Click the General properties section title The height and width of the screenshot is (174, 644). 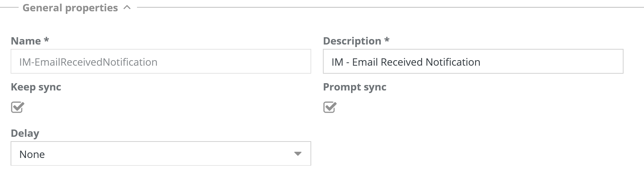[70, 8]
